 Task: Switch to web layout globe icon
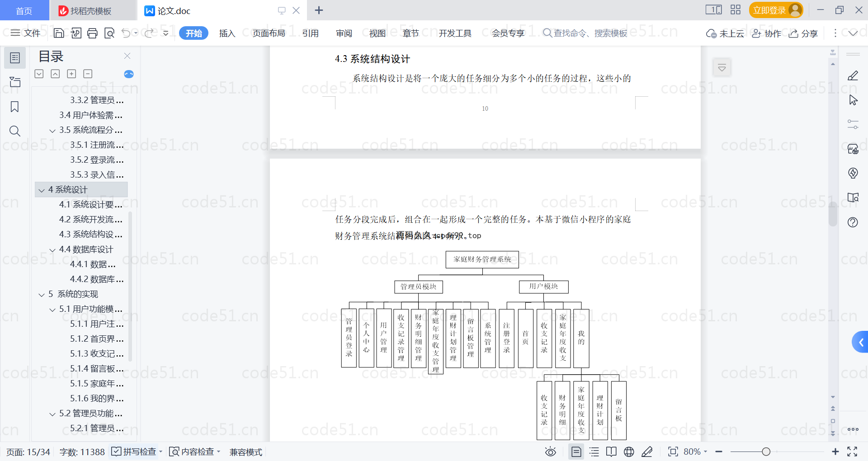pos(629,452)
